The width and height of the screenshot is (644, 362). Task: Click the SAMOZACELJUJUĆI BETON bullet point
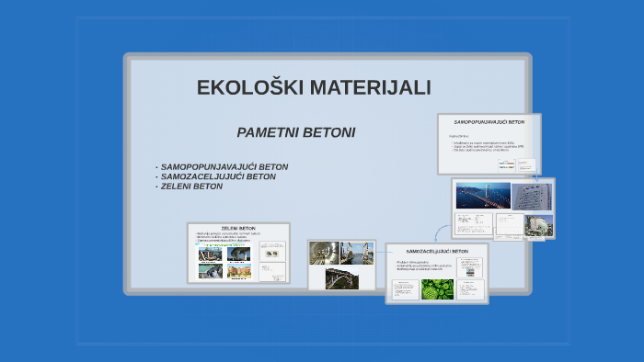coord(218,176)
